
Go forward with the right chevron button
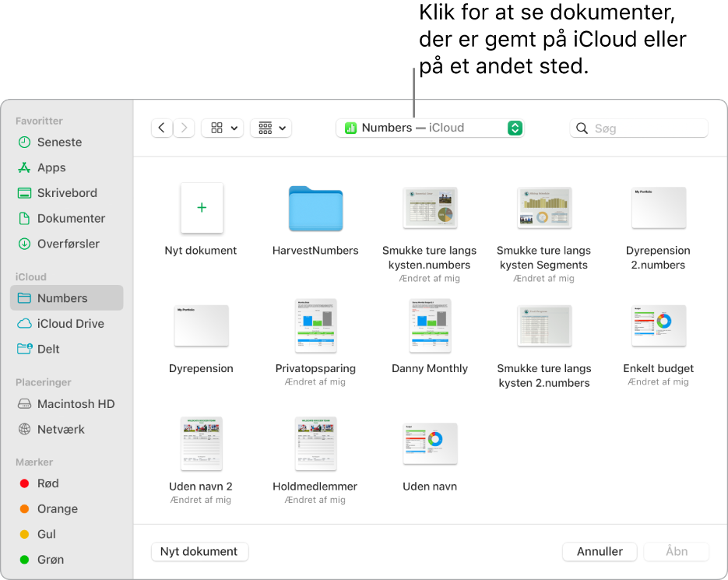coord(184,128)
